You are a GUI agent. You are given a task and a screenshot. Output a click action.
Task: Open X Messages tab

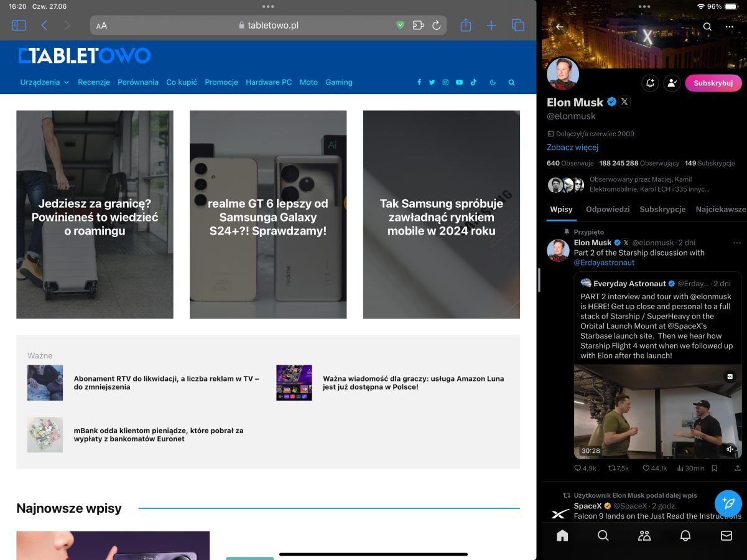pyautogui.click(x=726, y=536)
